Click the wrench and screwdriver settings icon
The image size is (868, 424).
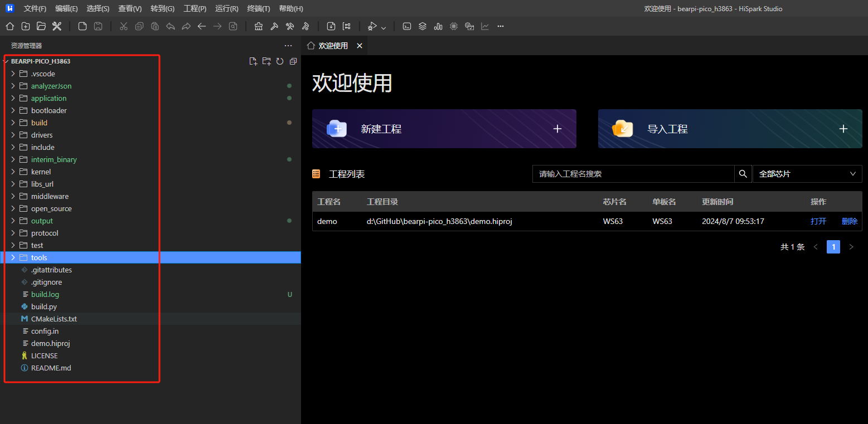click(x=56, y=26)
